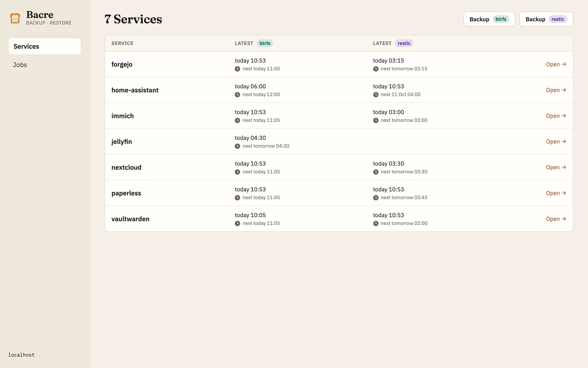Click today 04:30 in jellyfin row
Screen dimensions: 588x368
click(250, 138)
